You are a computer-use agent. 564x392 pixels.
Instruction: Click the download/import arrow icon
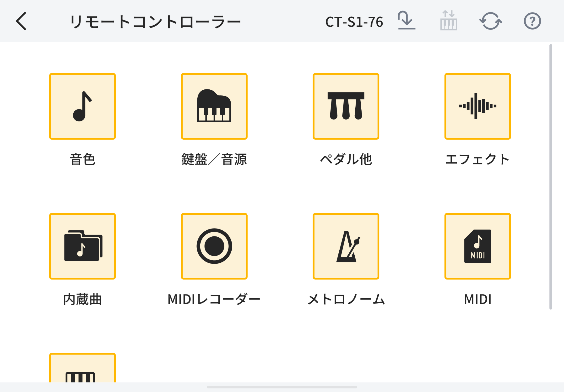click(x=406, y=20)
